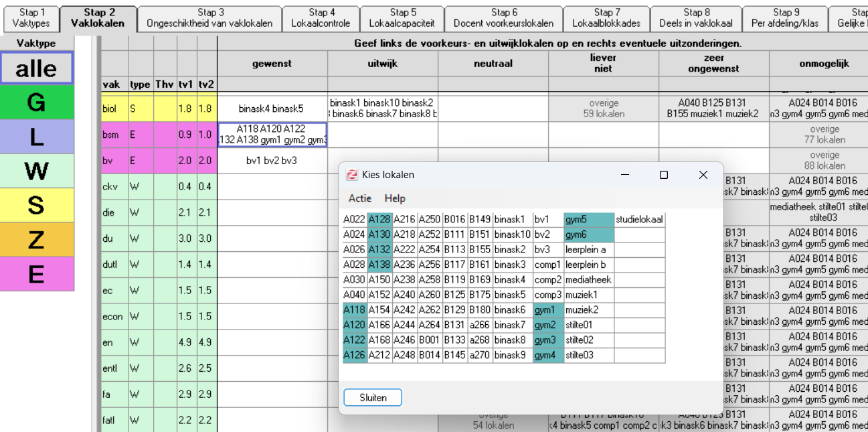
Task: Select the 'neutraal' column header
Action: (x=493, y=64)
